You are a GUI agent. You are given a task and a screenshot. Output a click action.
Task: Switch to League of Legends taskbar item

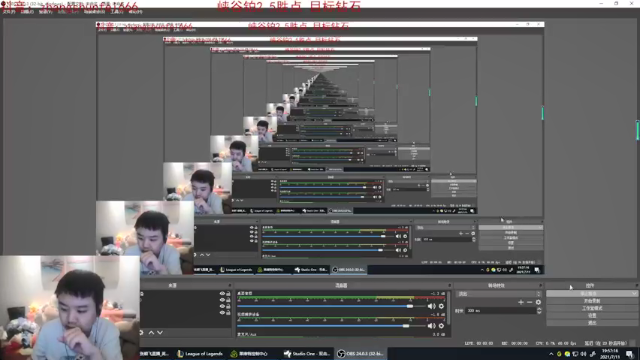(200, 353)
